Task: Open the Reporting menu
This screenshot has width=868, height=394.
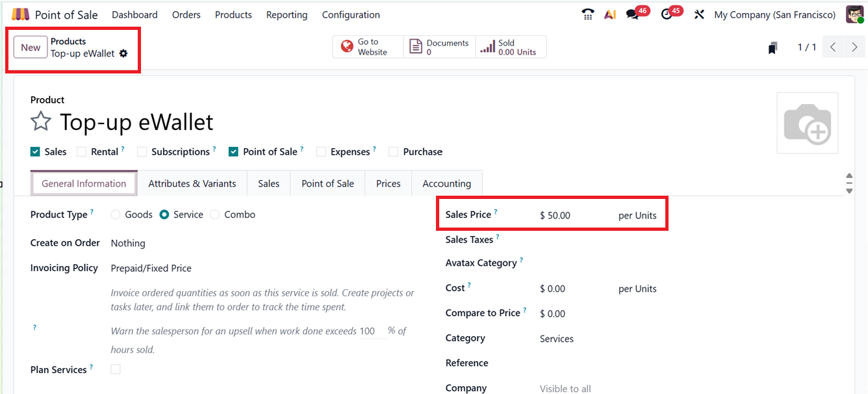Action: pyautogui.click(x=287, y=14)
